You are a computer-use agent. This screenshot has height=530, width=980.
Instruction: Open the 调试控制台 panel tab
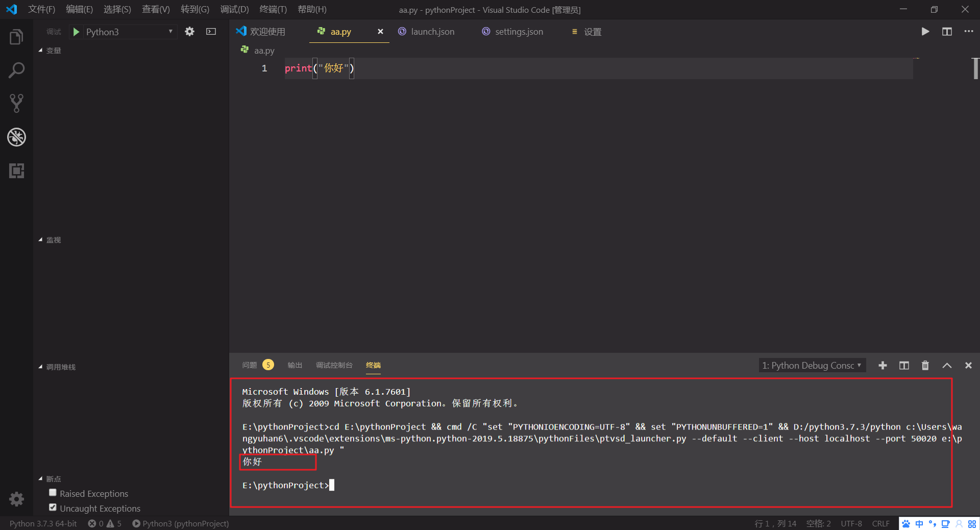(334, 365)
